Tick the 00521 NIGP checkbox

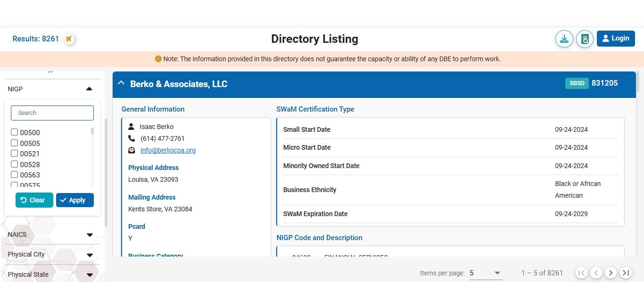15,153
